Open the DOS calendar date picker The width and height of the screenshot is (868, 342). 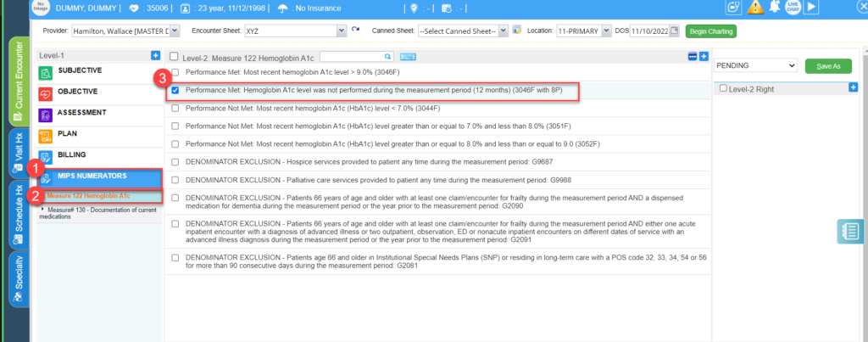[x=674, y=31]
